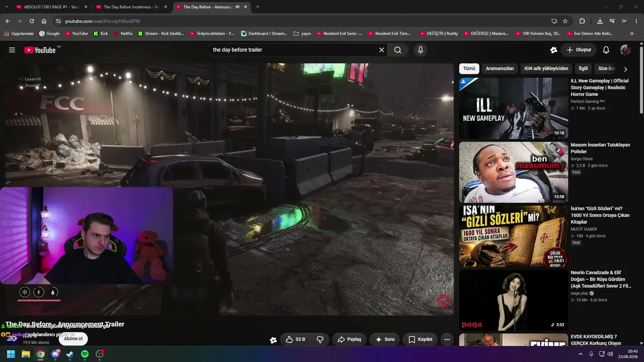Click the sparkle icon beside Oluştur
The height and width of the screenshot is (362, 644).
[553, 50]
